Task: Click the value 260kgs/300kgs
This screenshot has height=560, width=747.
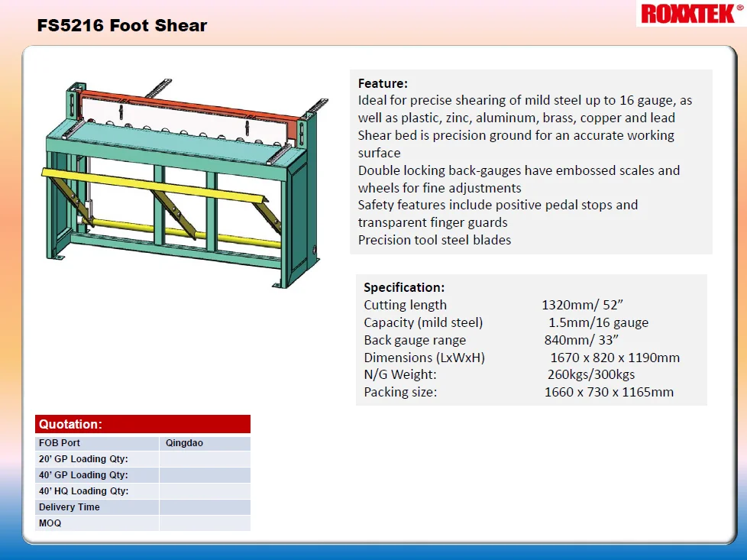Action: tap(591, 374)
